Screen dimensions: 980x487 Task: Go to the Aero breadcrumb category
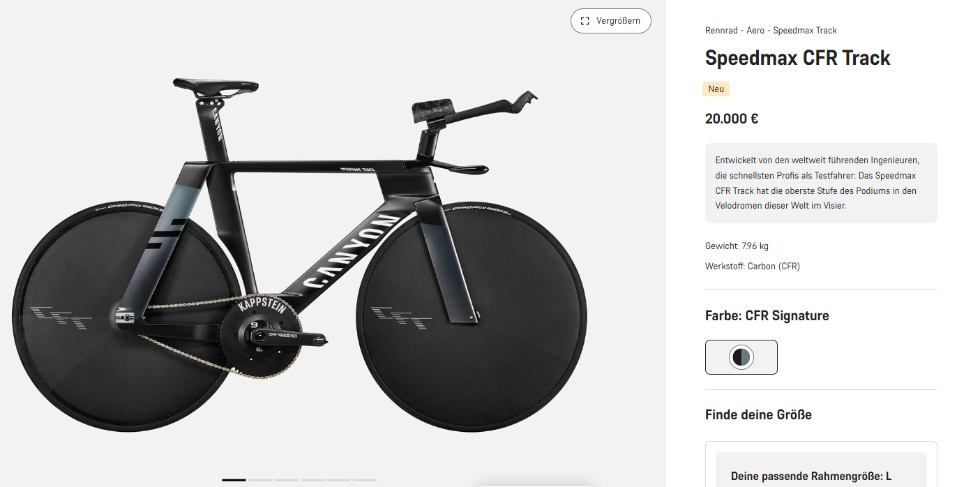pyautogui.click(x=754, y=31)
